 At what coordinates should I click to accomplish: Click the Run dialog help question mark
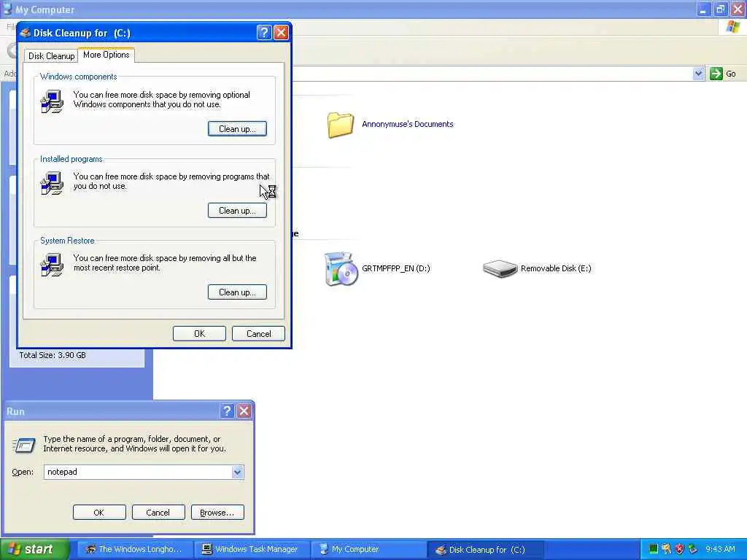[228, 411]
